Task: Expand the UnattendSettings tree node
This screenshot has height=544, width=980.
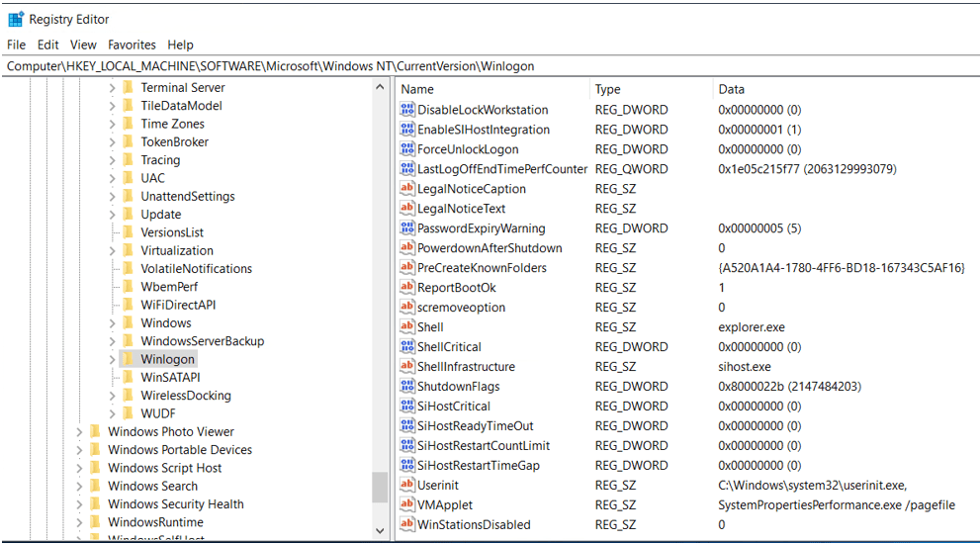Action: [112, 197]
